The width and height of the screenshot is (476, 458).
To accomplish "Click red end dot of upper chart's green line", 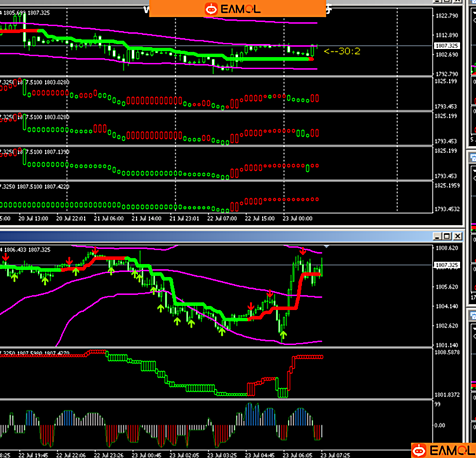I will pos(311,58).
